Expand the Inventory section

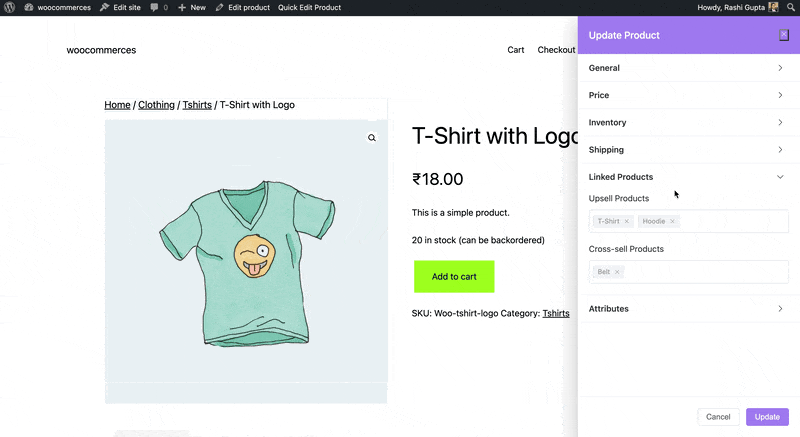pos(688,122)
